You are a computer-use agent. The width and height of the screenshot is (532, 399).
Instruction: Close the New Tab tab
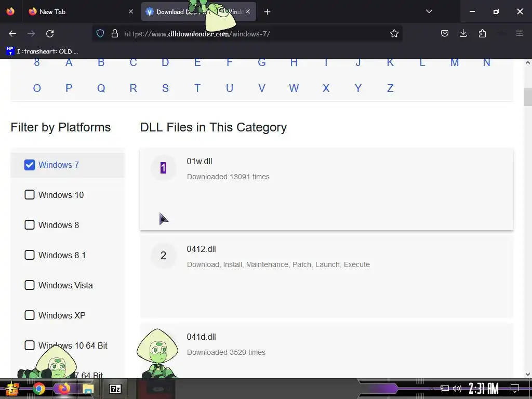click(x=131, y=11)
